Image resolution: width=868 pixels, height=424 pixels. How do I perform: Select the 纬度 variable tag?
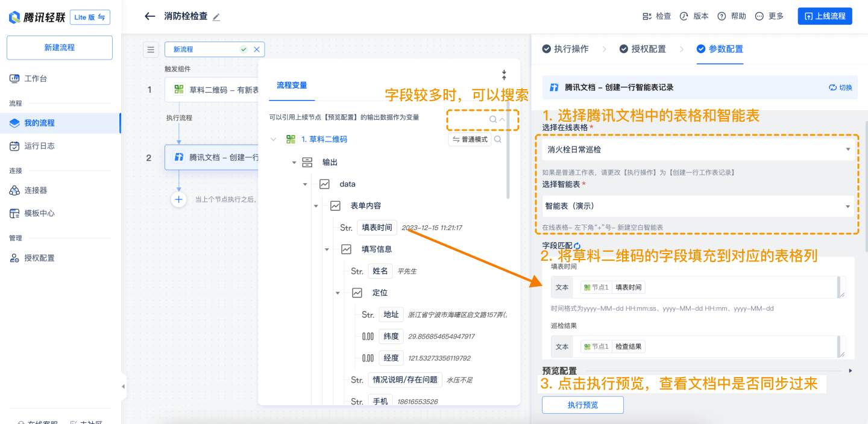[x=391, y=336]
